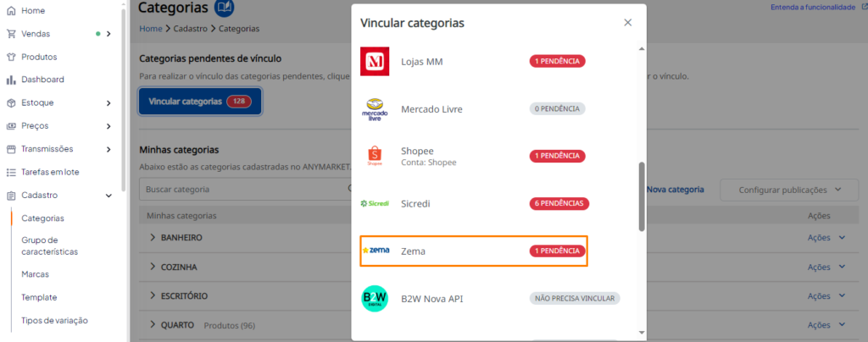Open Ações dropdown for COZINHA row

[x=826, y=267]
